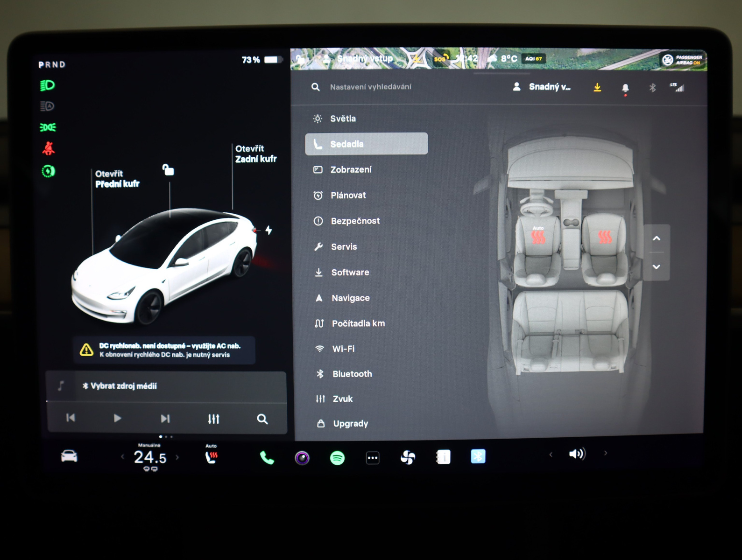Open the Snadný v… driver profile dropdown
The image size is (742, 560).
pyautogui.click(x=542, y=87)
